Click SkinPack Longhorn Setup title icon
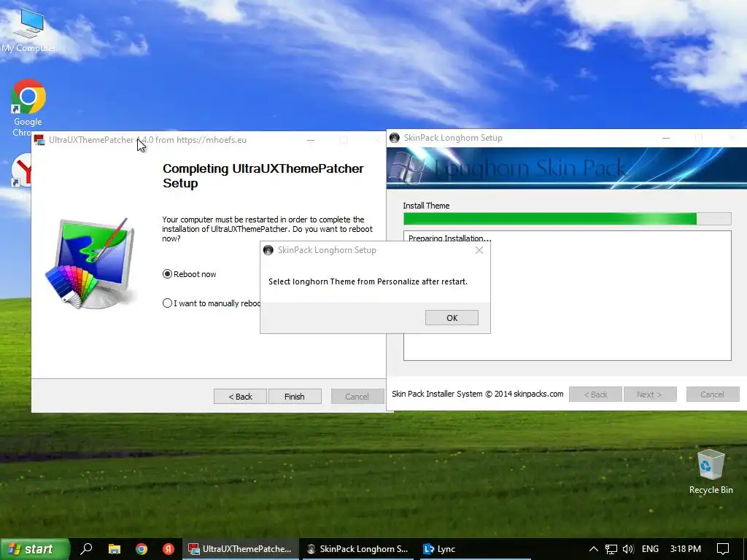Viewport: 747px width, 560px height. [x=395, y=138]
